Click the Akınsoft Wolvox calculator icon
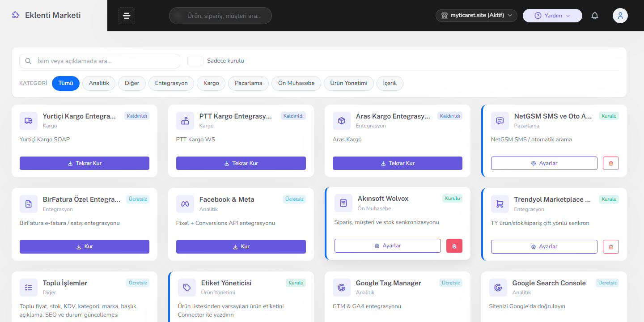The width and height of the screenshot is (644, 322). point(343,203)
